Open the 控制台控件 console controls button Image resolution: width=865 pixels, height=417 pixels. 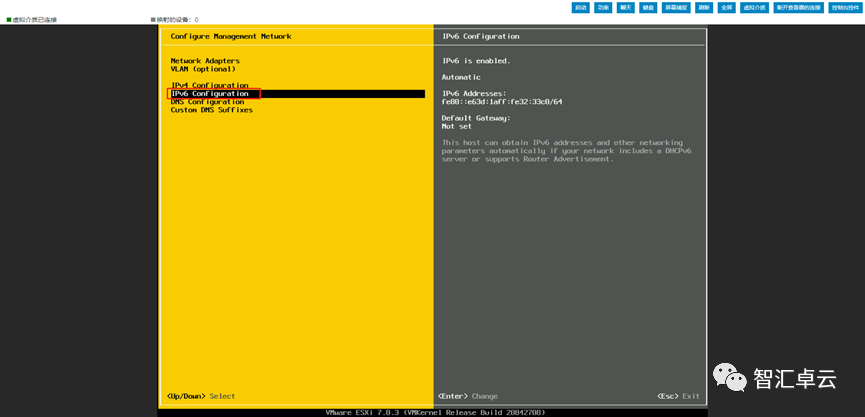tap(845, 8)
